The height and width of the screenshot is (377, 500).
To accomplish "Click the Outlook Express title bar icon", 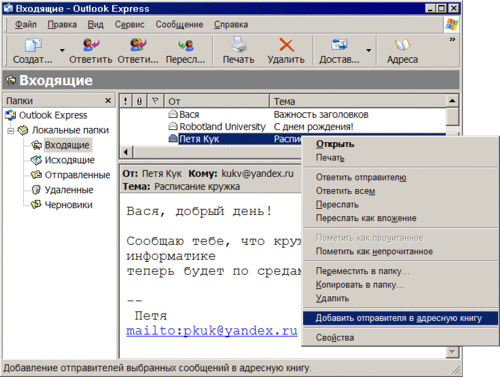I will (x=8, y=8).
